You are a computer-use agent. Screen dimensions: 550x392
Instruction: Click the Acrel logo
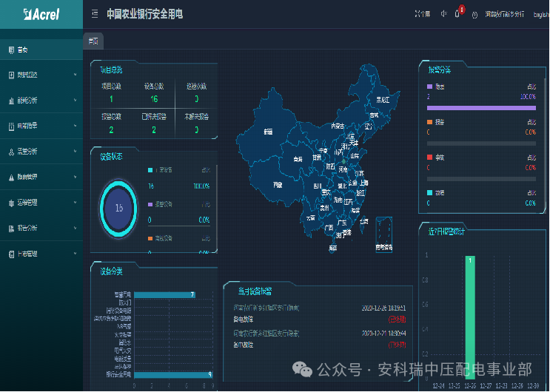(41, 14)
